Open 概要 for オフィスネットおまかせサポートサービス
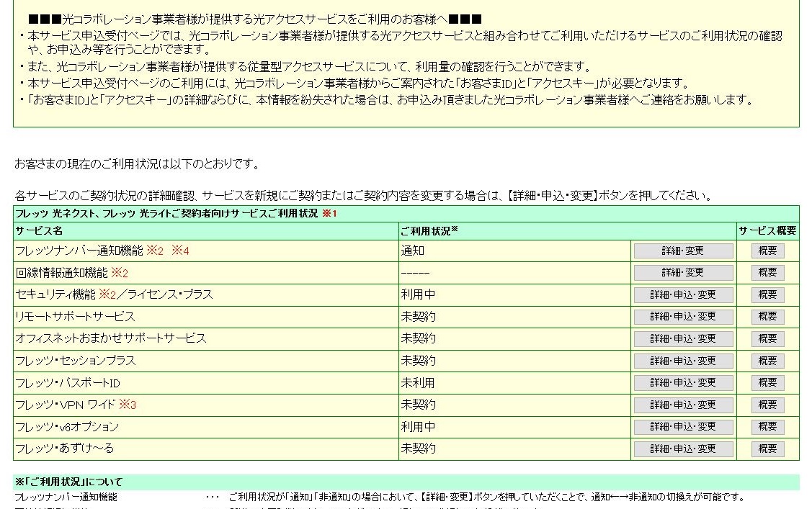The width and height of the screenshot is (812, 509). pyautogui.click(x=767, y=339)
